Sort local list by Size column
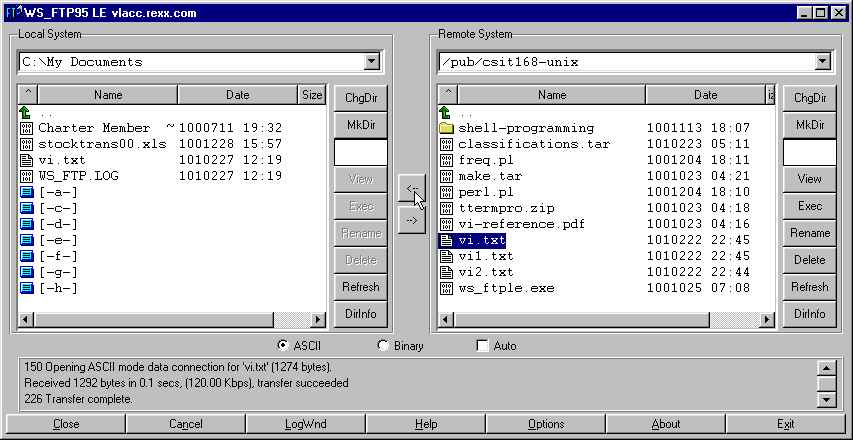The height and width of the screenshot is (440, 853). click(x=312, y=95)
